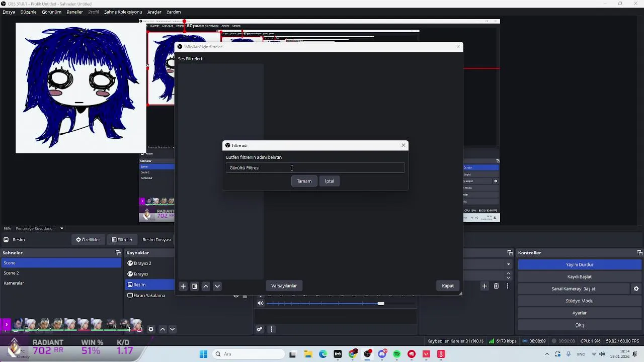Open Ayarlar settings button
This screenshot has height=362, width=644.
coord(580,313)
